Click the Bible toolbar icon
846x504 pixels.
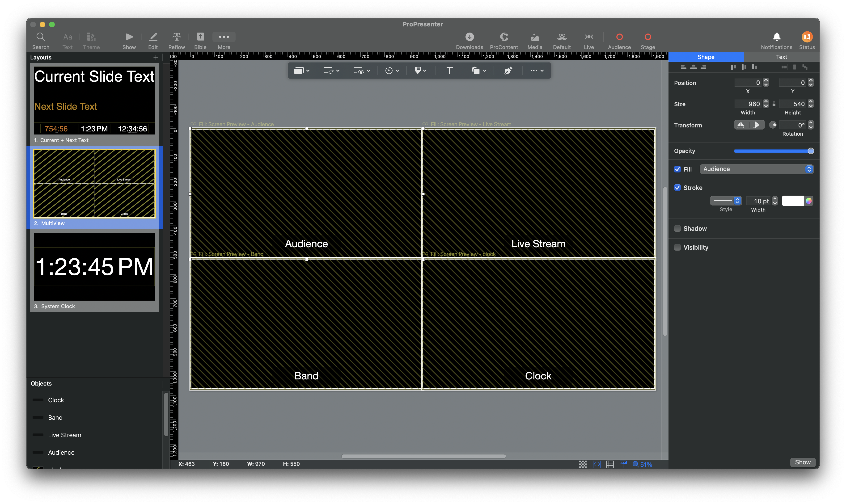point(200,37)
